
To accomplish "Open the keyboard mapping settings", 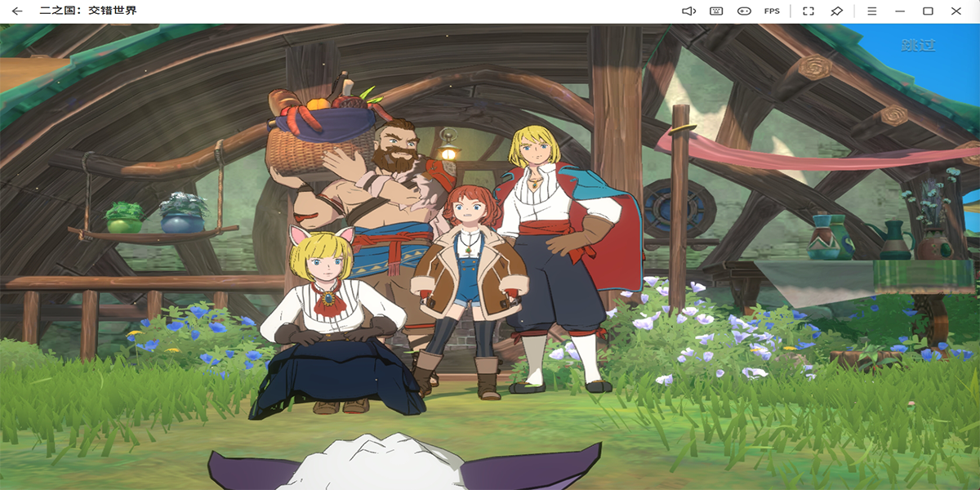I will point(716,11).
